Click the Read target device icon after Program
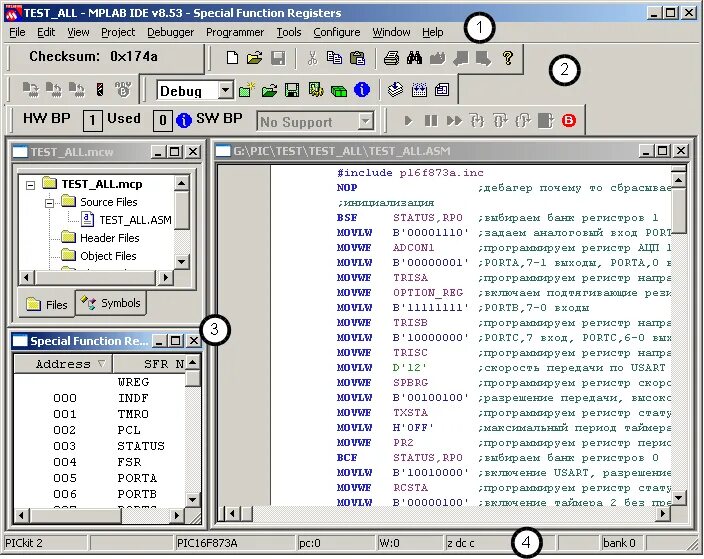The image size is (704, 559). (x=54, y=90)
